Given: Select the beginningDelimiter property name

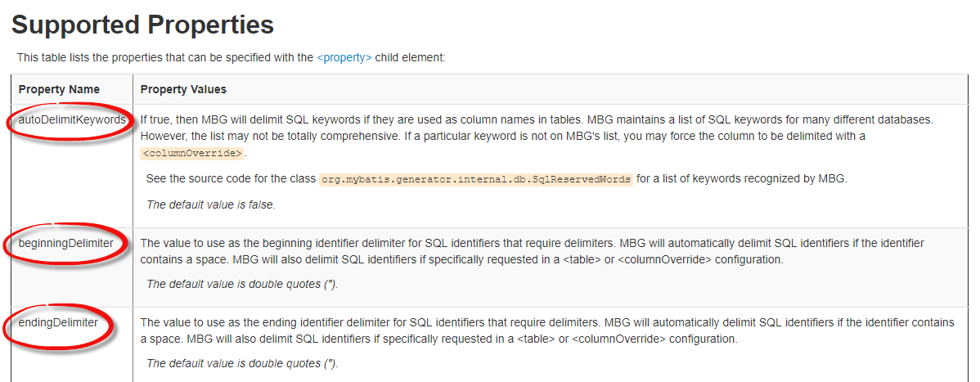Looking at the screenshot, I should 65,243.
